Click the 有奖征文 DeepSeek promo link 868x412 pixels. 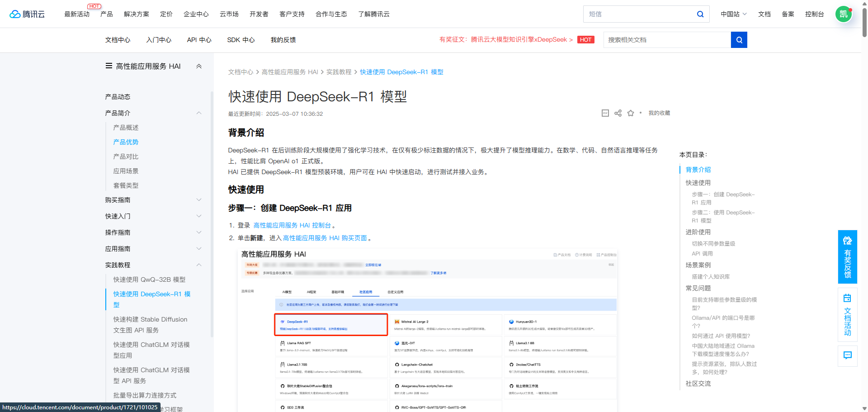[506, 40]
